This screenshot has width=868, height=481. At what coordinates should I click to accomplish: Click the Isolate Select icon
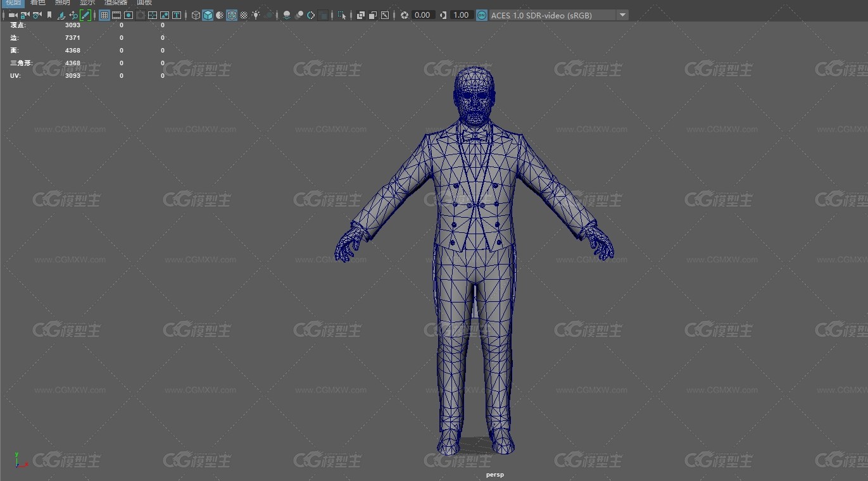342,15
